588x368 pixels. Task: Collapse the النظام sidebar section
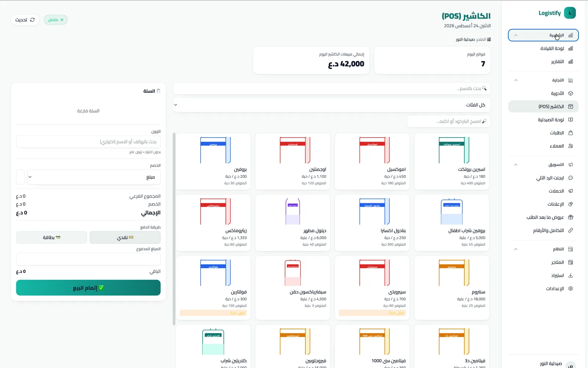point(543,249)
